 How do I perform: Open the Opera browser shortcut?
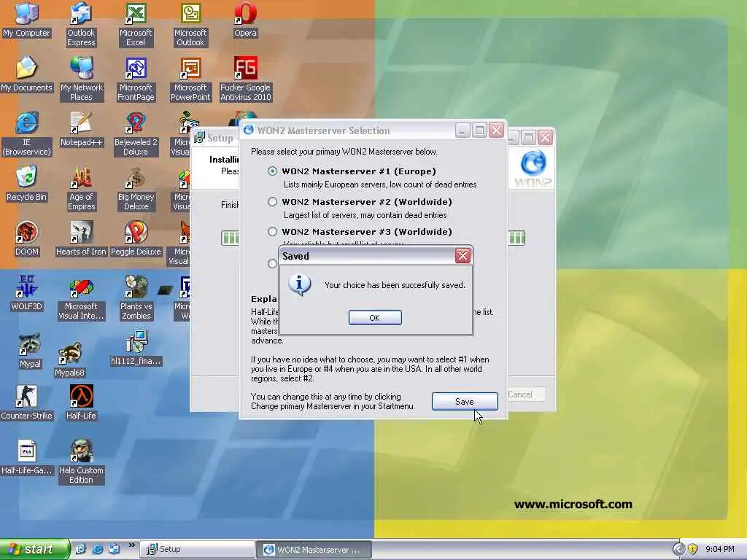tap(245, 19)
